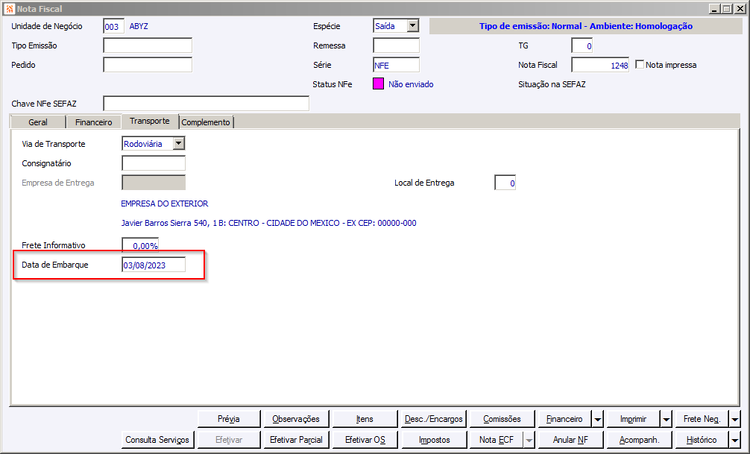Click the Efetivar OS button
The height and width of the screenshot is (454, 750).
364,440
